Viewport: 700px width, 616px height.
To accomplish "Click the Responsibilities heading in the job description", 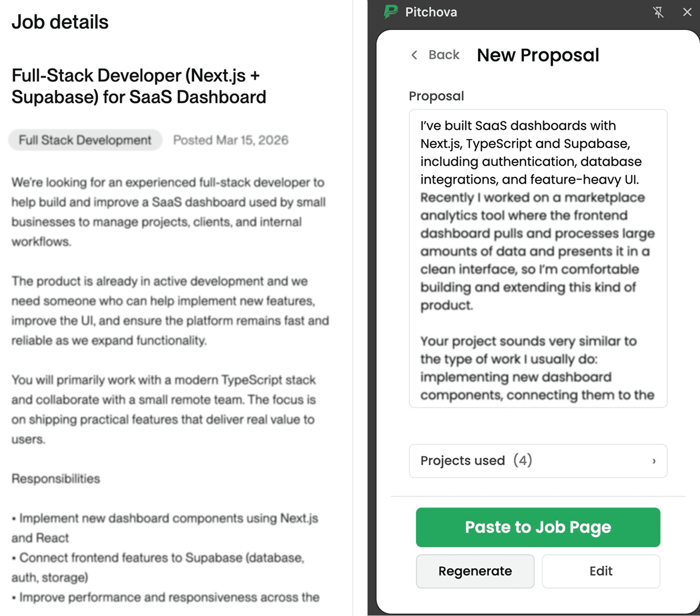I will coord(55,479).
